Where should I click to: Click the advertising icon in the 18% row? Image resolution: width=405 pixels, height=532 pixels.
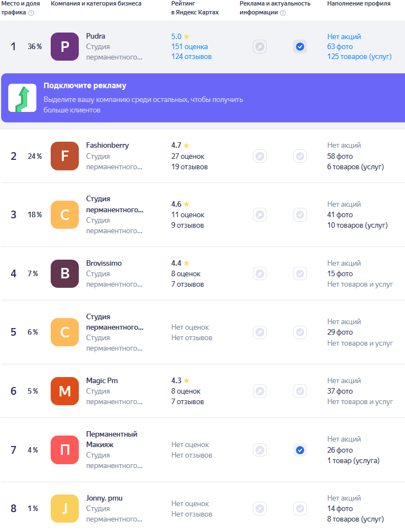260,215
